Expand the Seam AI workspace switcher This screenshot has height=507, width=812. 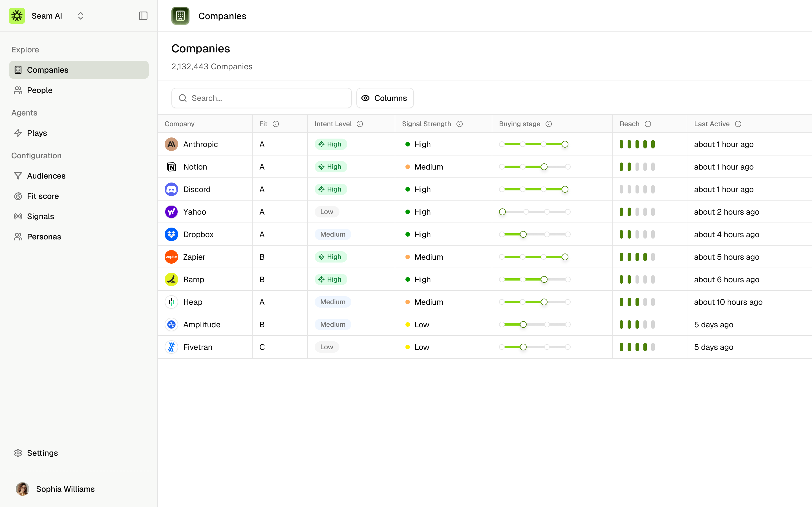tap(80, 16)
